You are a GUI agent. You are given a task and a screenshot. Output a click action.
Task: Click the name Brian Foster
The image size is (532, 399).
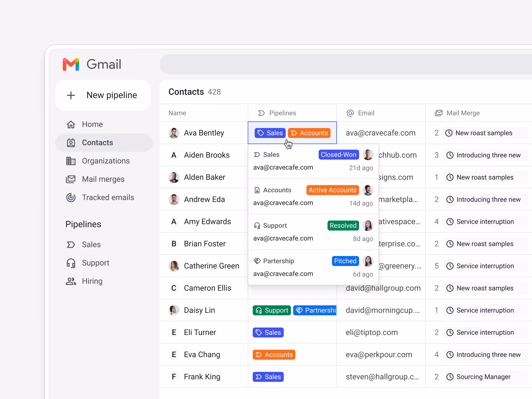click(205, 244)
